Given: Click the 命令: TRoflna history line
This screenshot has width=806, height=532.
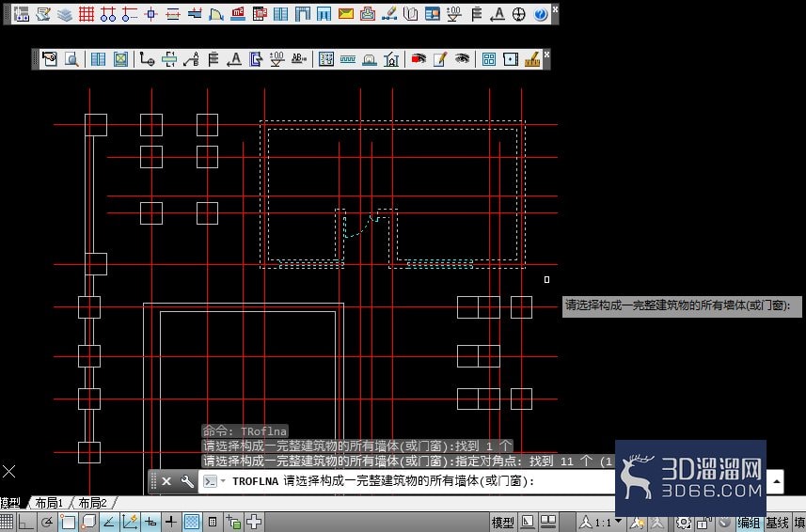Looking at the screenshot, I should (x=245, y=430).
